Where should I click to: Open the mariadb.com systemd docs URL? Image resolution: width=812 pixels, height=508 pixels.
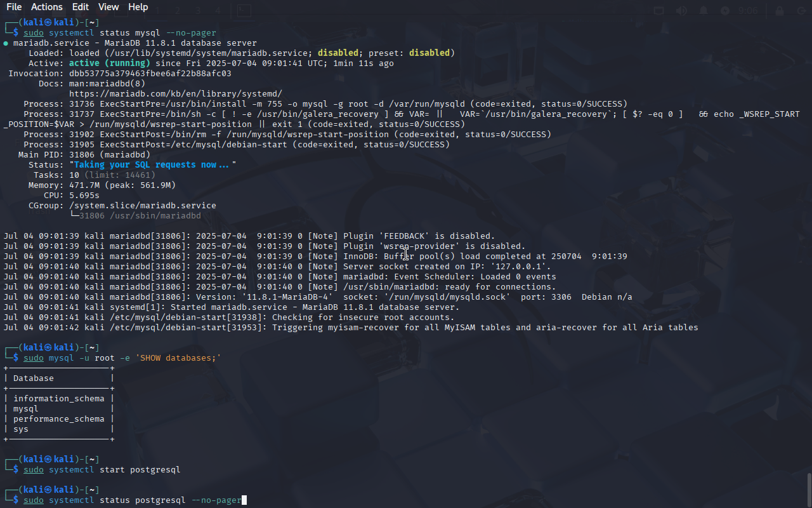pyautogui.click(x=176, y=94)
